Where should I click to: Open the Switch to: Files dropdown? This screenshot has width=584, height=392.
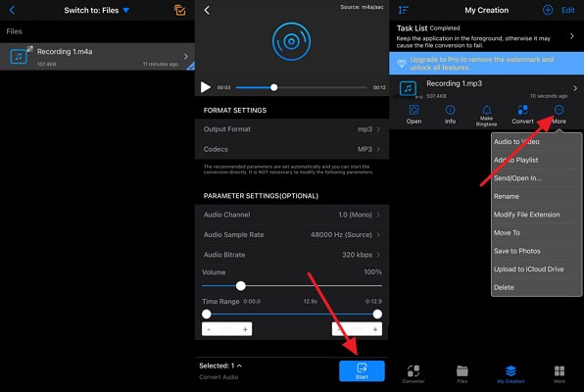[96, 11]
